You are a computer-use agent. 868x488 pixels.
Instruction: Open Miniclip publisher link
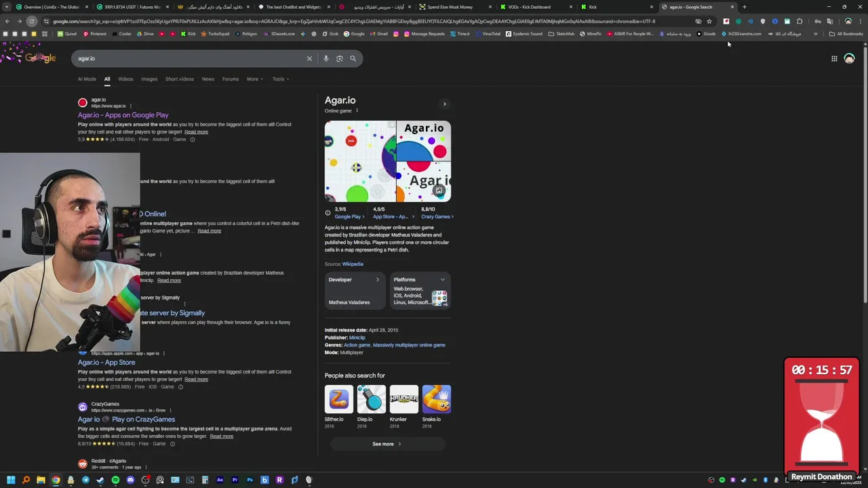point(357,338)
